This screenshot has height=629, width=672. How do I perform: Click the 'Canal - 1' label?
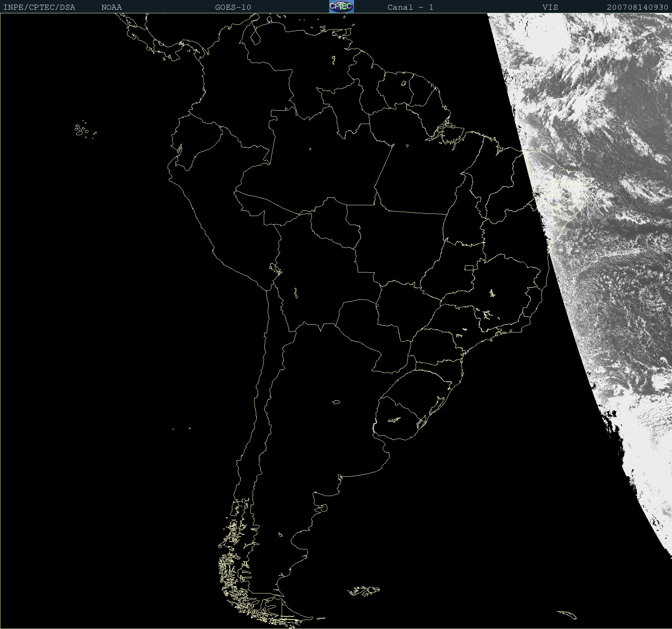pos(410,7)
